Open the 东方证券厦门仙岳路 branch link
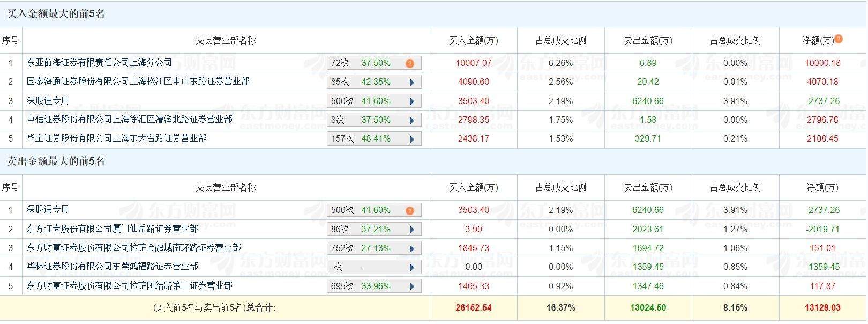Viewport: 868px width, 324px height. point(112,229)
